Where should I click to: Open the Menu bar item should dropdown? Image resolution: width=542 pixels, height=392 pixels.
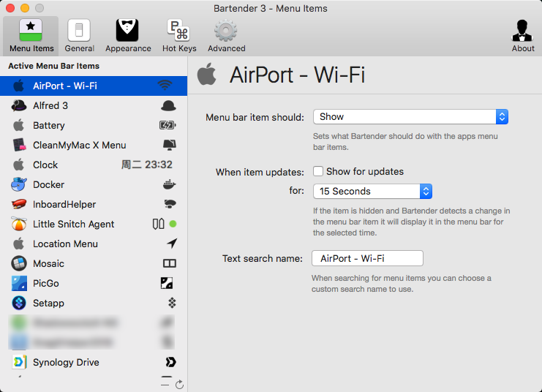pos(410,117)
